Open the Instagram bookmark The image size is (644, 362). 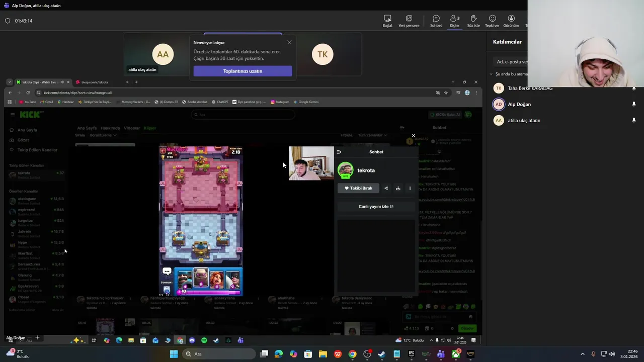[x=280, y=102]
